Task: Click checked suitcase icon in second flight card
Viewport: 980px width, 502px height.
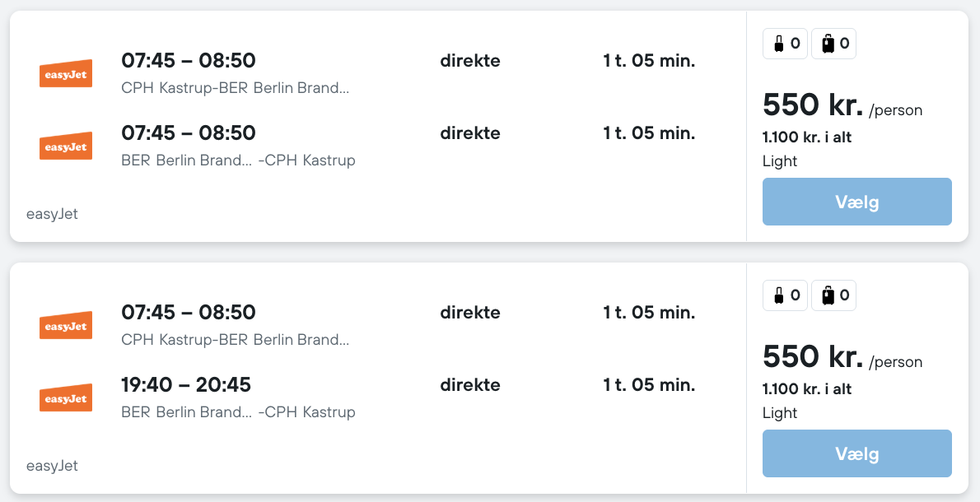Action: click(827, 295)
